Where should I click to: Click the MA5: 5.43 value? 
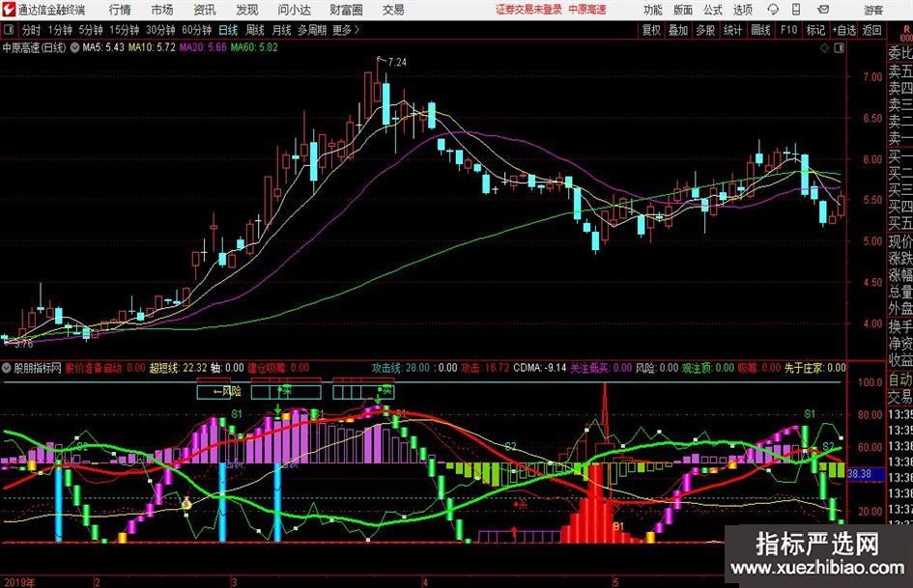pyautogui.click(x=103, y=47)
